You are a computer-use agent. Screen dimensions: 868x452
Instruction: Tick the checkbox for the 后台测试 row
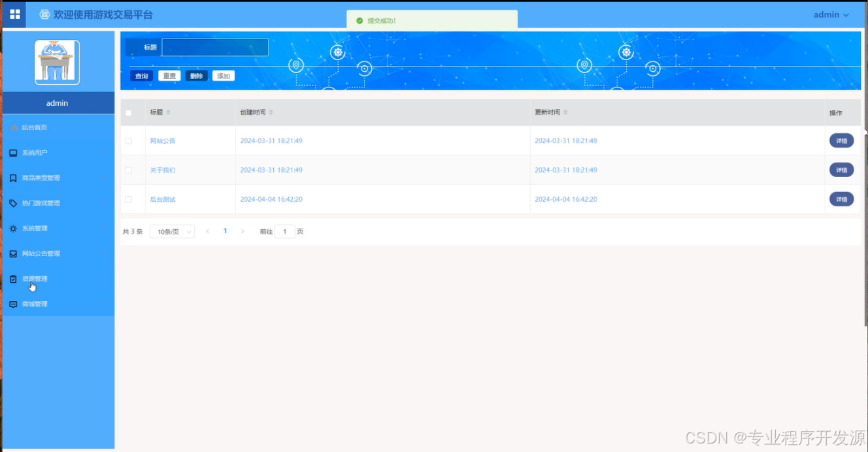[129, 199]
